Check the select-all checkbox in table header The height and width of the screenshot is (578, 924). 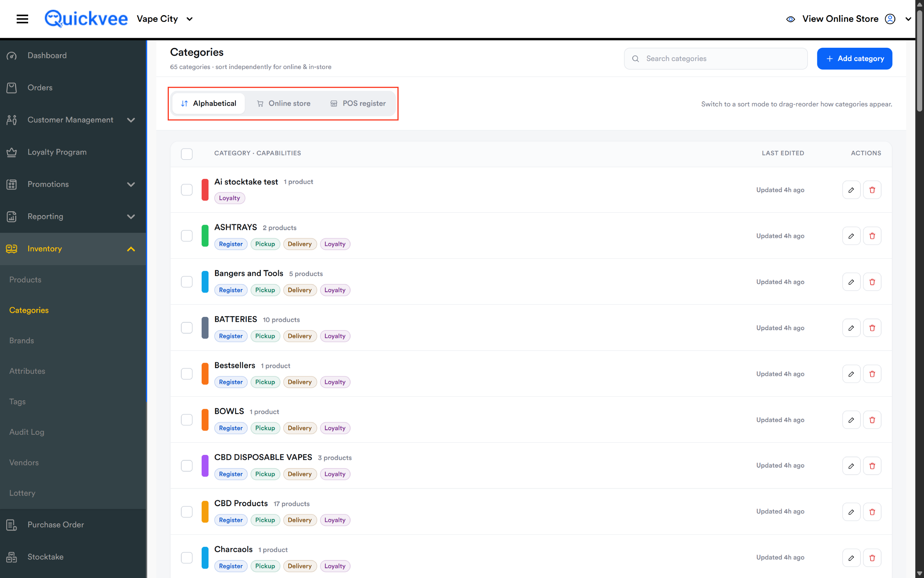(187, 154)
